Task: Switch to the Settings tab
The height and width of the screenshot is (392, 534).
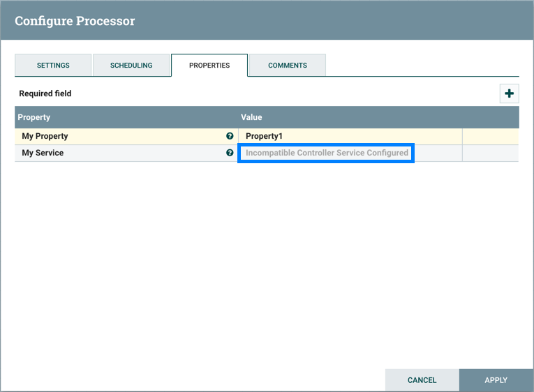Action: (53, 65)
